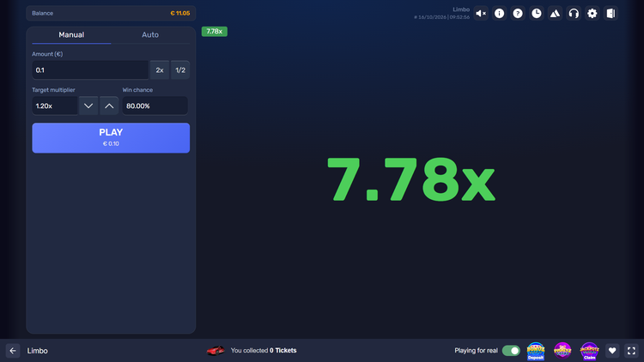Image resolution: width=644 pixels, height=362 pixels.
Task: Click the exit door icon
Action: 611,14
